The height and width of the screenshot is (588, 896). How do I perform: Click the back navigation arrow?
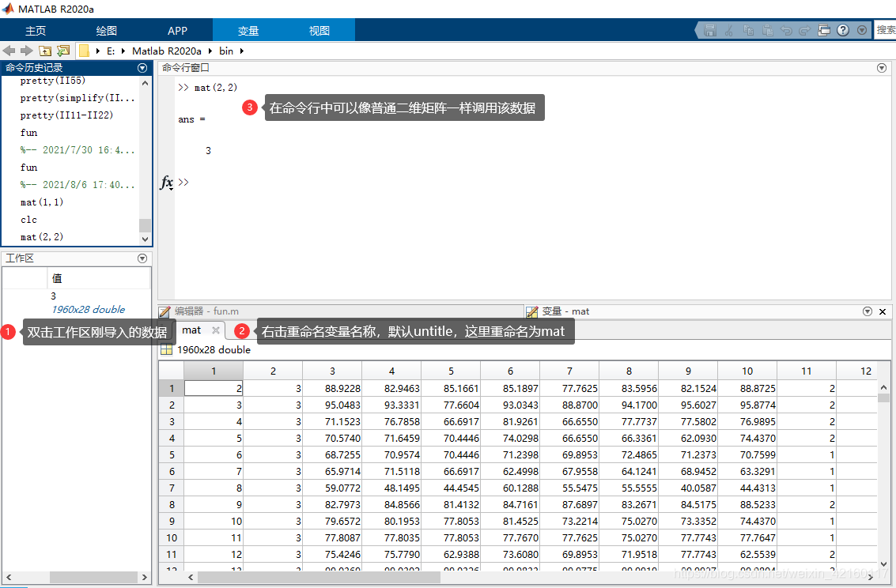pyautogui.click(x=9, y=51)
